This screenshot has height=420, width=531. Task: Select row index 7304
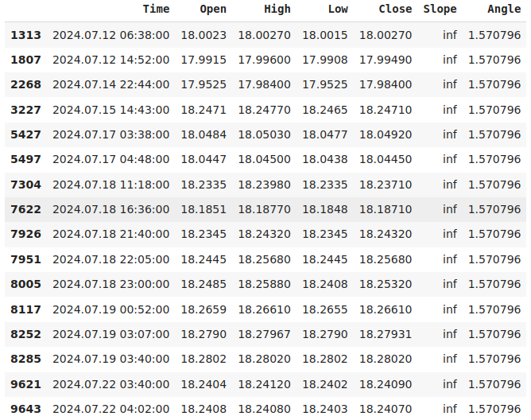pos(25,185)
